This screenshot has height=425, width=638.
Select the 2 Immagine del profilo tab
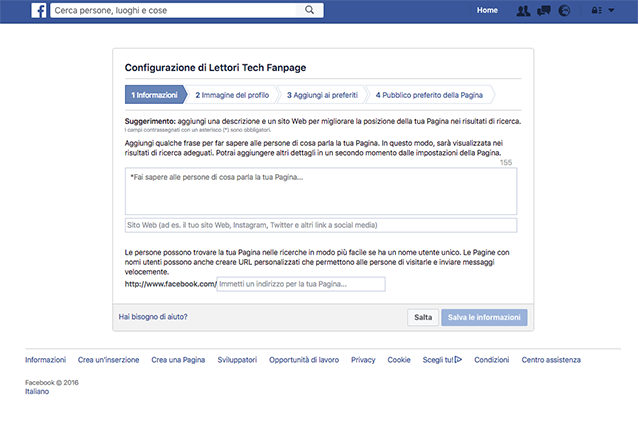[x=232, y=95]
